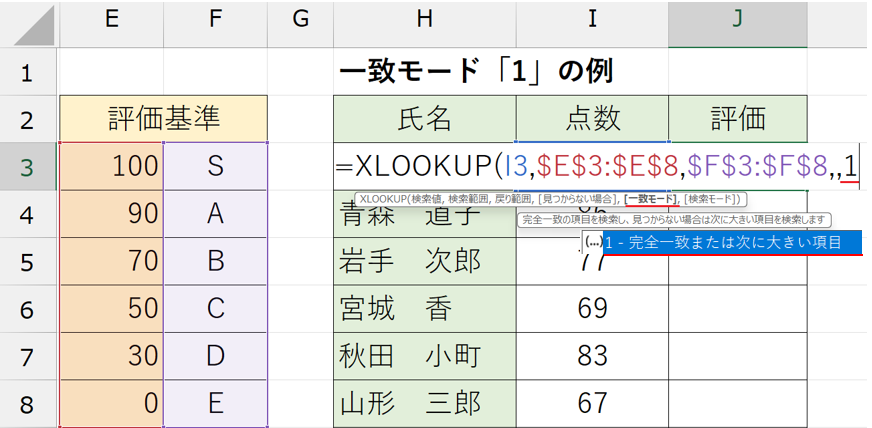
Task: Click the 評価基準 merged header cell
Action: click(163, 119)
